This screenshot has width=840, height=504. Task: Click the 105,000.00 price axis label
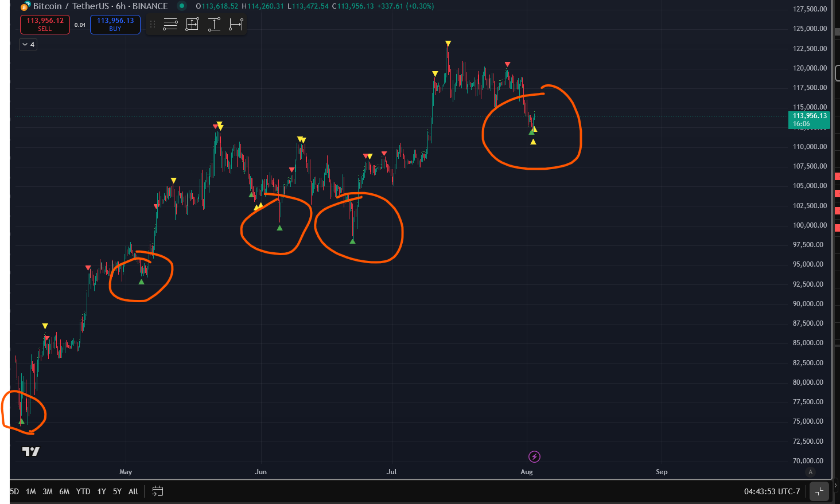pyautogui.click(x=810, y=186)
